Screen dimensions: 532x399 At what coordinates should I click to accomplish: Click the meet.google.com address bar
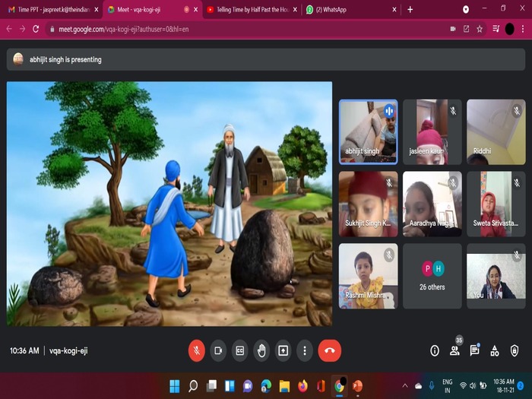248,29
